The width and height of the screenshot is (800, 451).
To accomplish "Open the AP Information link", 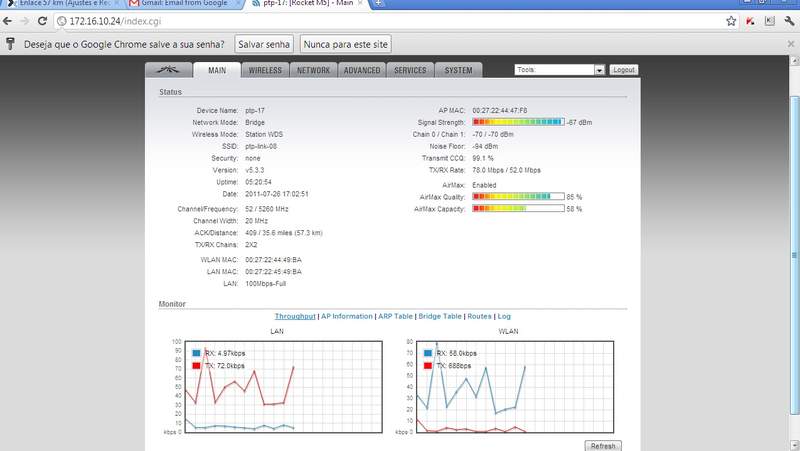I will [347, 316].
